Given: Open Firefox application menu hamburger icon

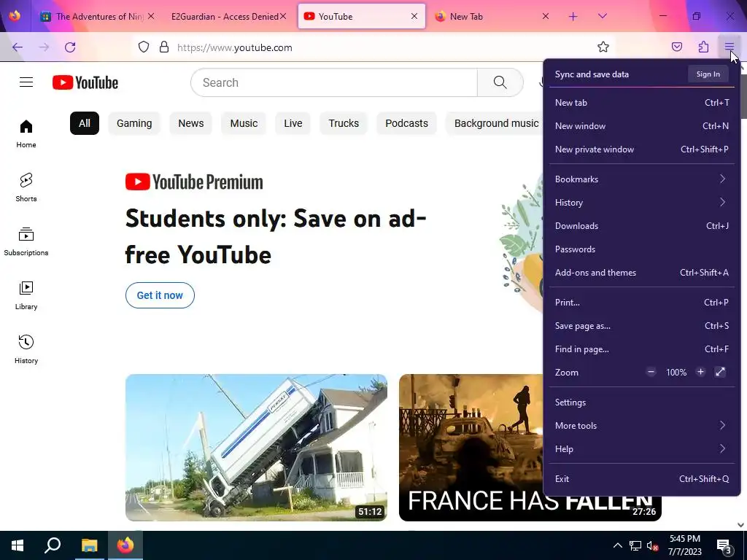Looking at the screenshot, I should pos(729,47).
